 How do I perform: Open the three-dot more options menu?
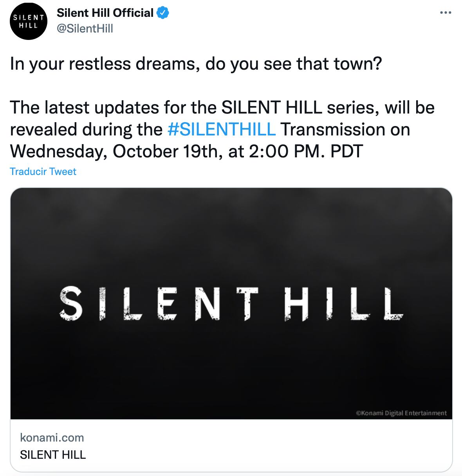coord(446,13)
